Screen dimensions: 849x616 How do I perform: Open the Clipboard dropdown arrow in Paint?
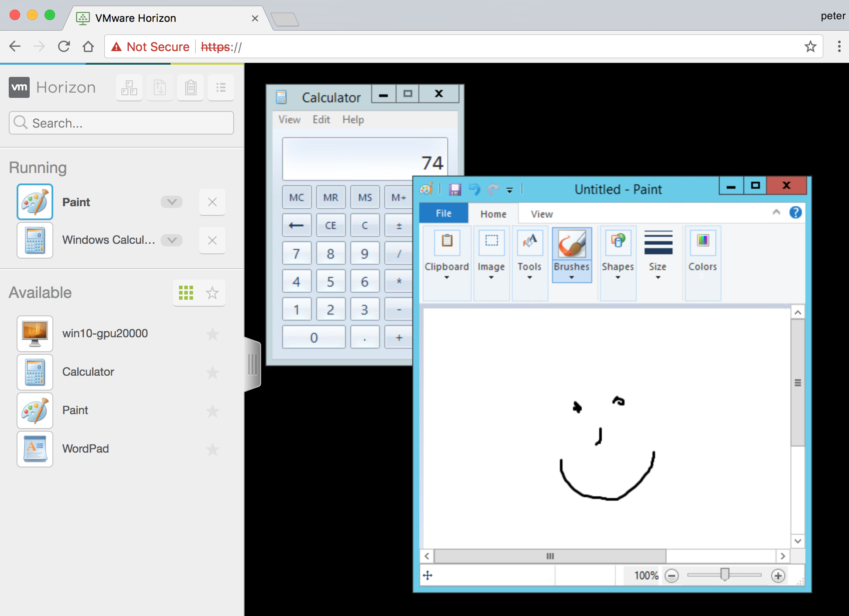click(447, 277)
